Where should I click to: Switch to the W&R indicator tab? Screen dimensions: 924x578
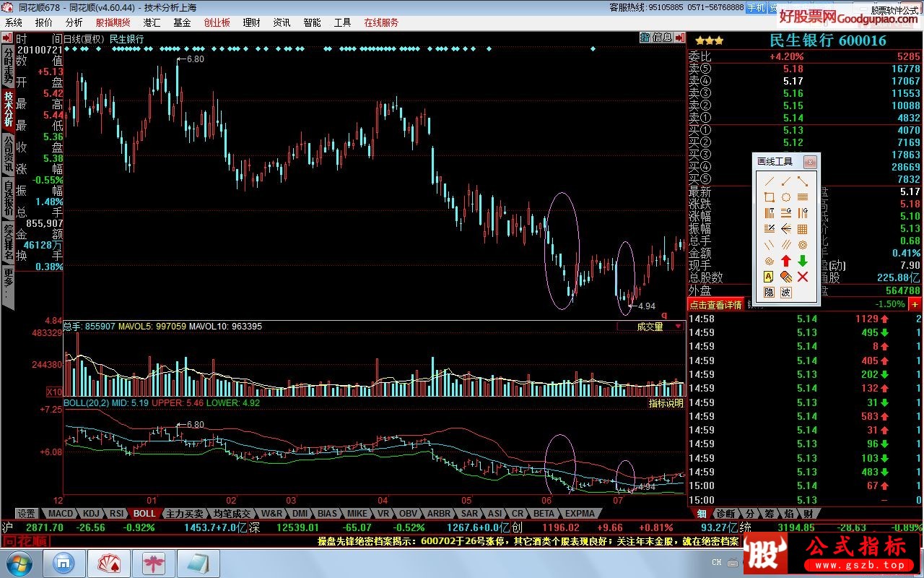tap(272, 513)
